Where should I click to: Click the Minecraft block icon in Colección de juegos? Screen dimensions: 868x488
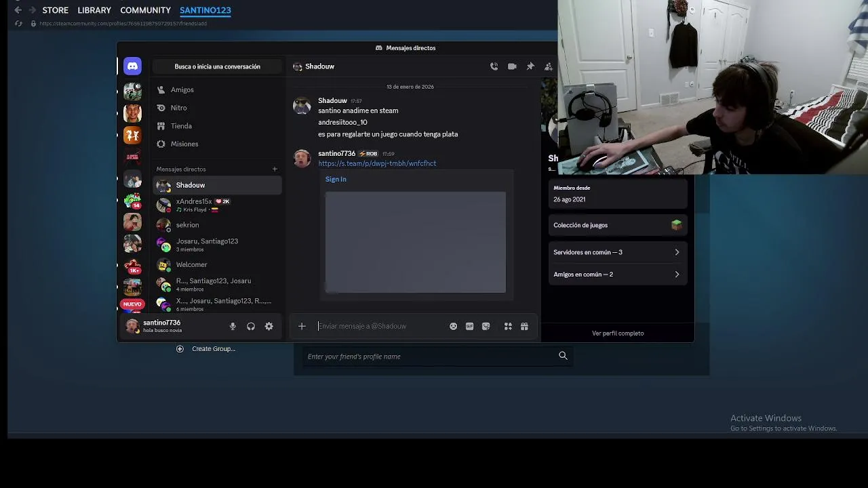[676, 225]
